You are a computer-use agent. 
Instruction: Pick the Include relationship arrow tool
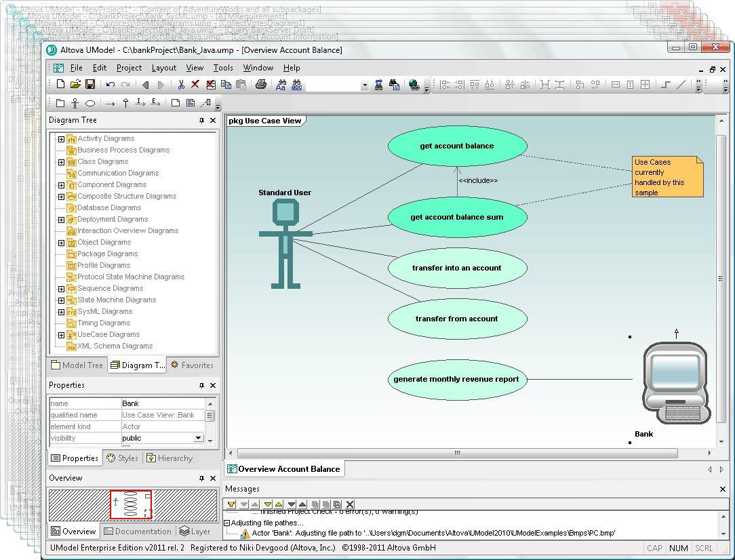tap(140, 103)
